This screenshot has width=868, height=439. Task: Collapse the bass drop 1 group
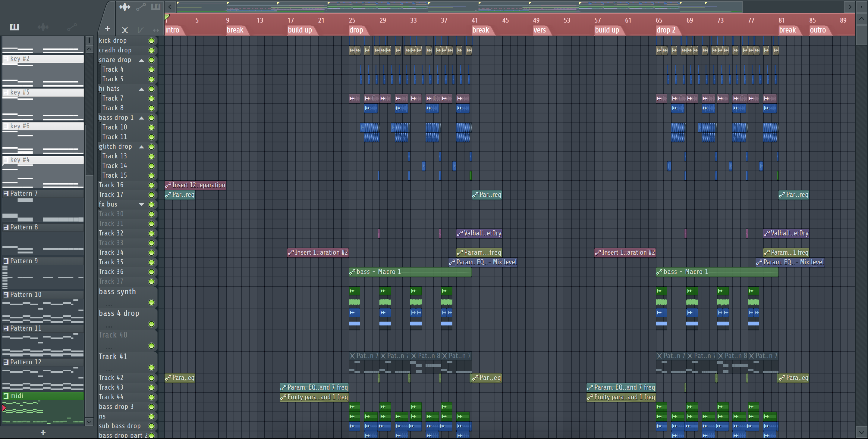142,118
